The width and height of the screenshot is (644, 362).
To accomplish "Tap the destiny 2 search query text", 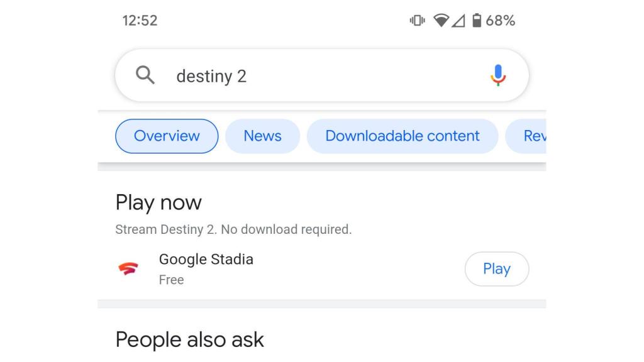I will tap(212, 76).
